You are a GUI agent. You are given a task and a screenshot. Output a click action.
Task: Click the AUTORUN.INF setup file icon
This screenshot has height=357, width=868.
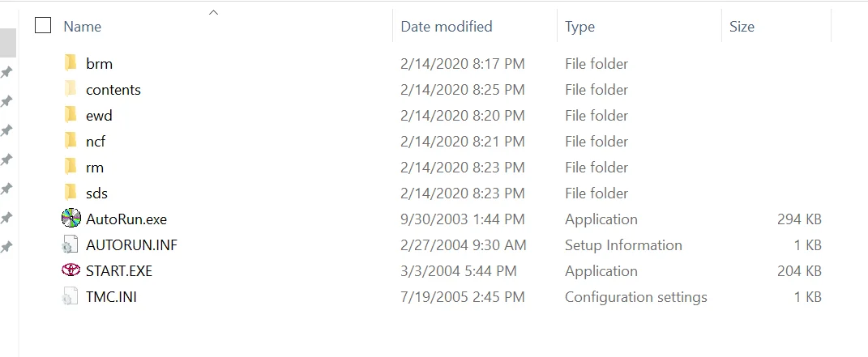[71, 244]
